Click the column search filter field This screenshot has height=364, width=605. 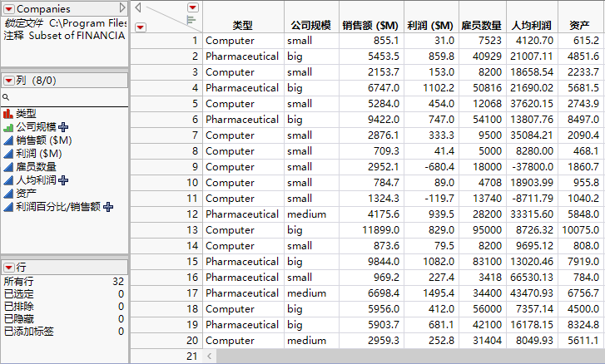click(69, 97)
